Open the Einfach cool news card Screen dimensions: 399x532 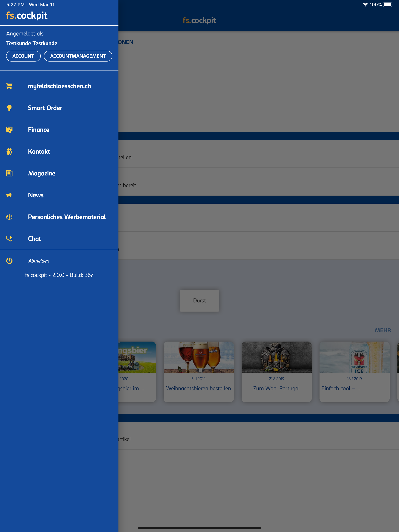[x=354, y=372]
